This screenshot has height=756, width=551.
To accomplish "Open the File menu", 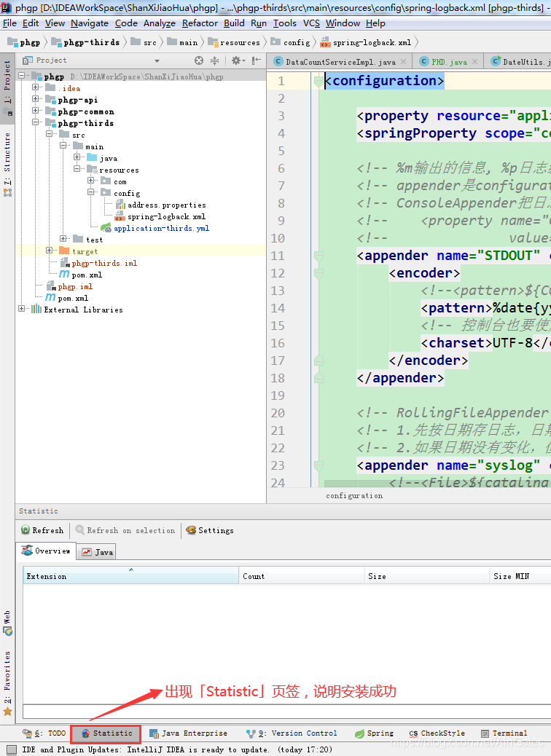I will (x=9, y=23).
